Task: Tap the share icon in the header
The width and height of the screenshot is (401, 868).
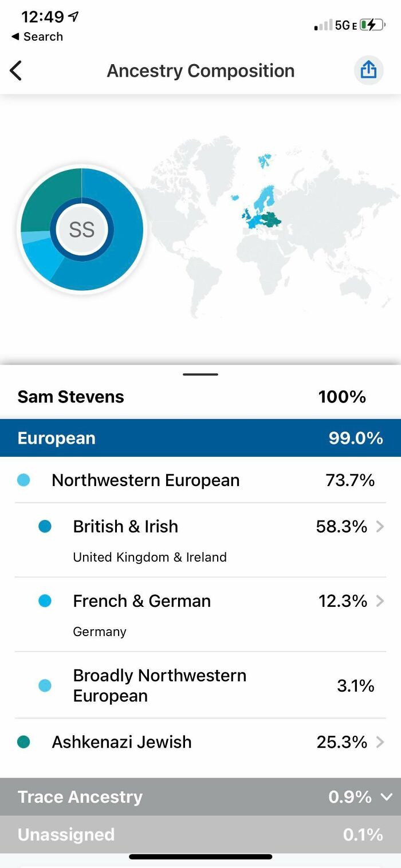Action: coord(368,70)
